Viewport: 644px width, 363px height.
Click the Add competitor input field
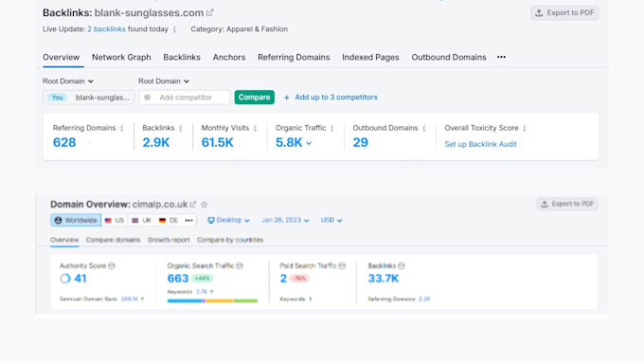(x=185, y=98)
